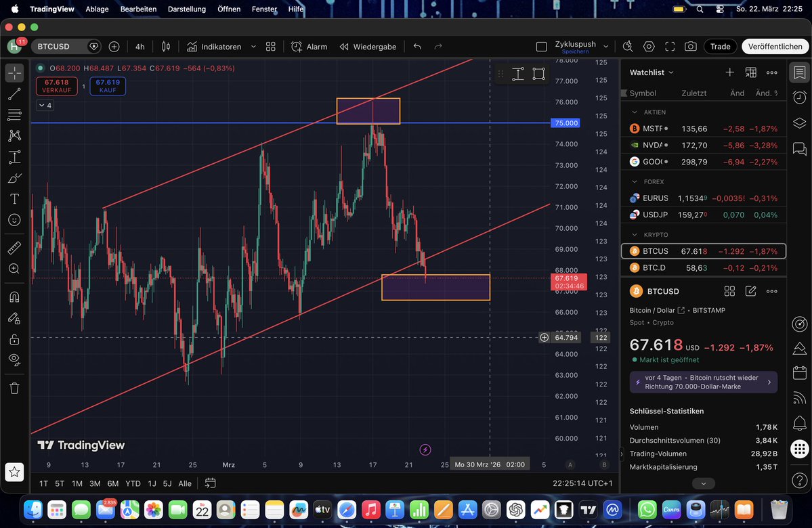Screen dimensions: 812x528
Task: Open the Zykluspush layout dropdown
Action: click(x=605, y=47)
